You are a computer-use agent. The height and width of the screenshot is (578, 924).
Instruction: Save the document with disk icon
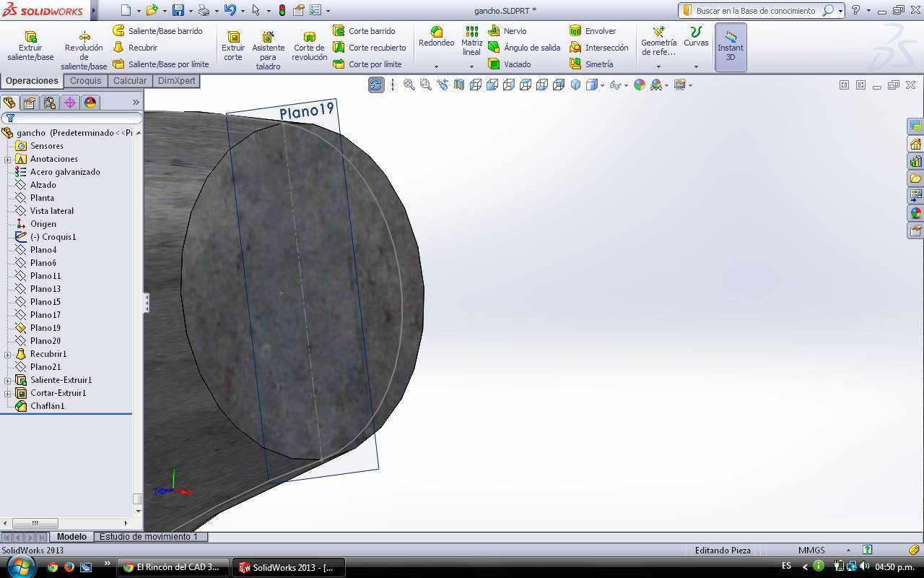[178, 10]
